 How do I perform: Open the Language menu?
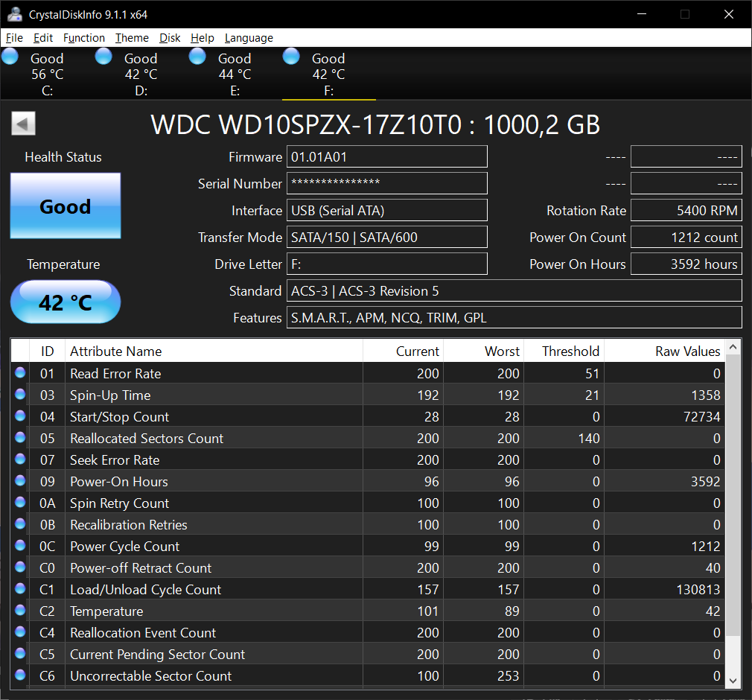click(x=249, y=38)
